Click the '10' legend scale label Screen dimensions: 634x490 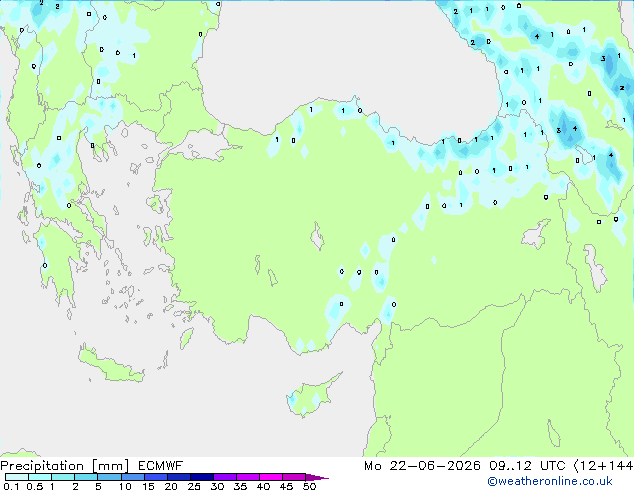tap(125, 486)
